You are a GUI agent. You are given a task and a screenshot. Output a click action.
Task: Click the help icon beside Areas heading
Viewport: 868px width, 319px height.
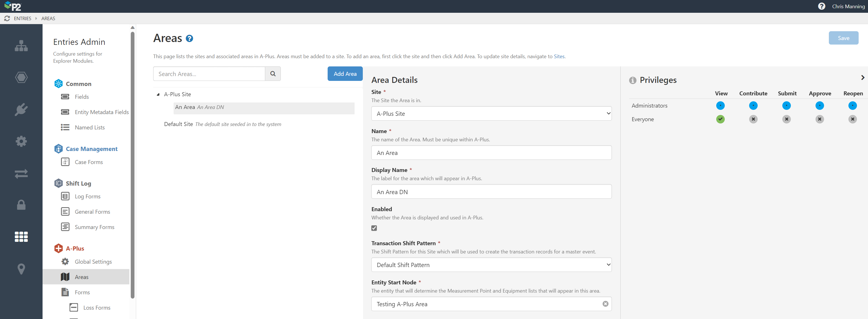coord(189,38)
